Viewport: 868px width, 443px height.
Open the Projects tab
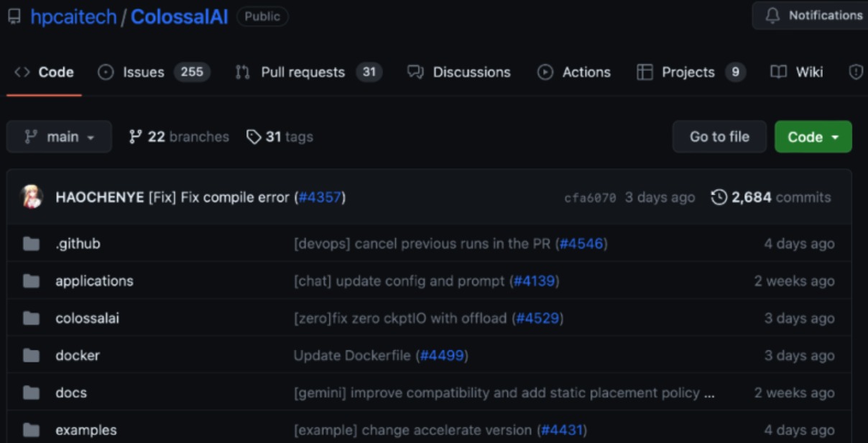coord(692,72)
